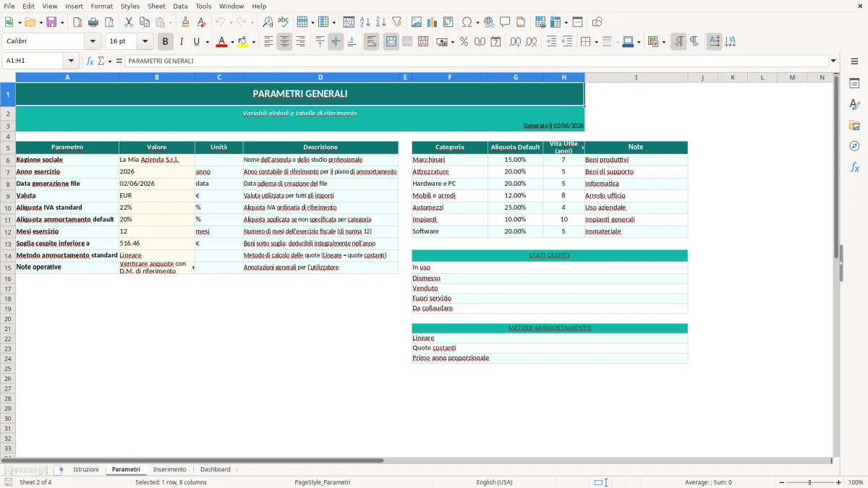Open the Sheet menu

pos(156,6)
